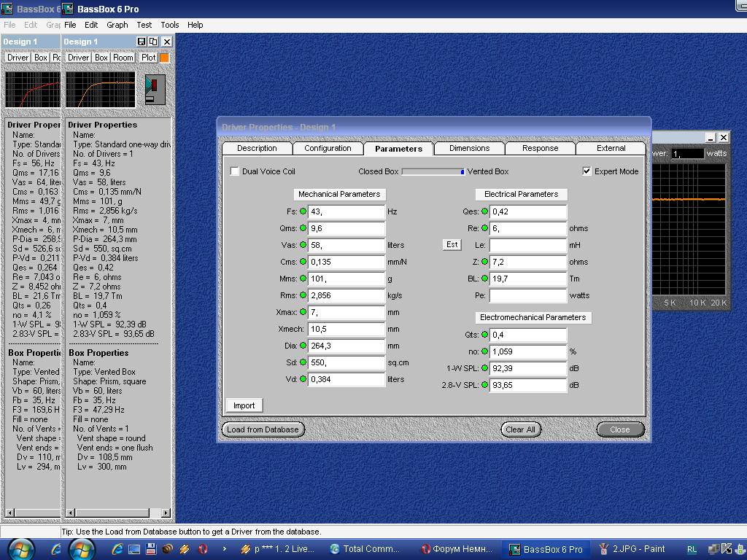Click the orange color swatch next to Plot
Viewport: 747px width, 560px height.
(164, 58)
